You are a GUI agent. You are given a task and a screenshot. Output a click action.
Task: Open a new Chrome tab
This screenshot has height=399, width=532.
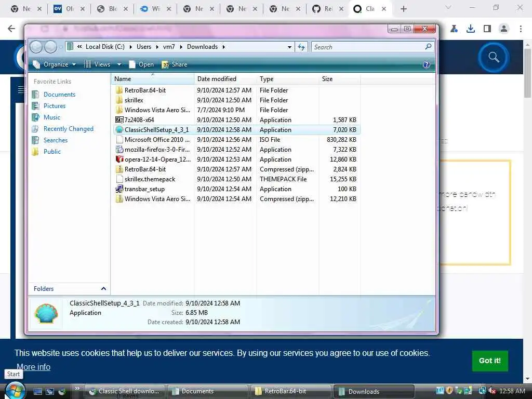point(403,9)
